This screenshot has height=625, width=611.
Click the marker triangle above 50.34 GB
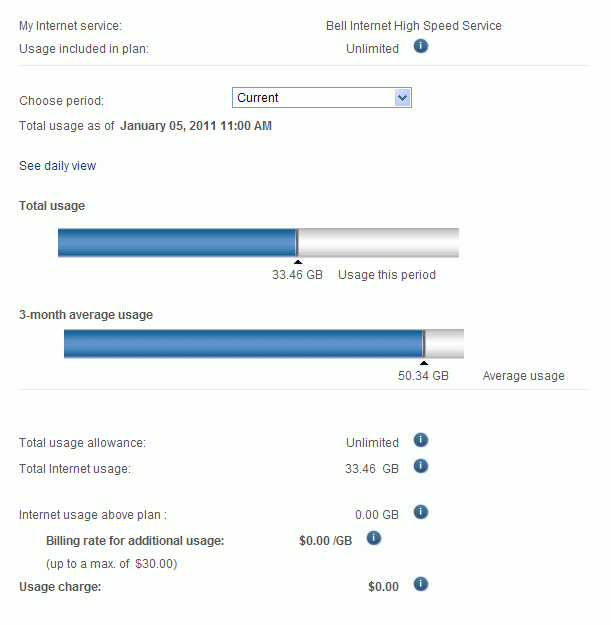(x=424, y=363)
